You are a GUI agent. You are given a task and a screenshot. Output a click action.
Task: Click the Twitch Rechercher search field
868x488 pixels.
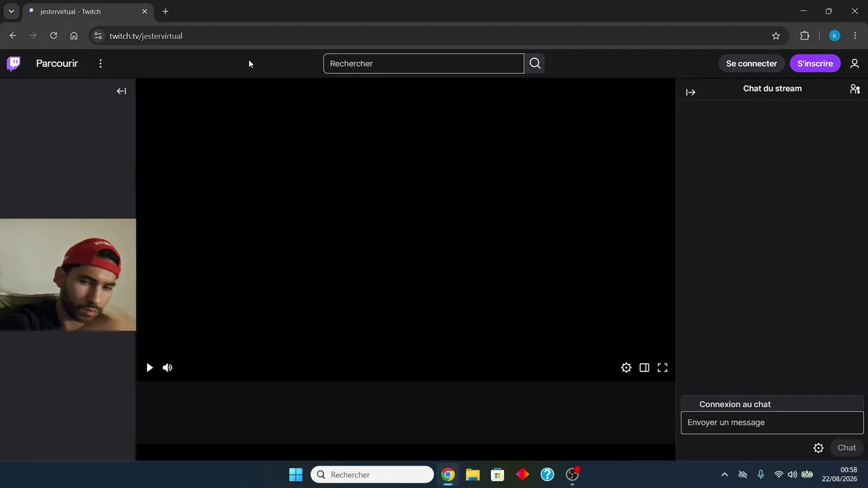[x=424, y=64]
